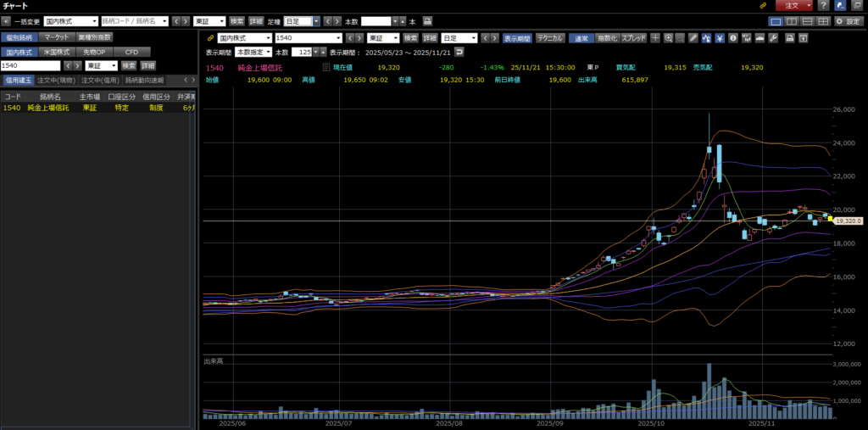Open the 設定 settings button
The width and height of the screenshot is (868, 430).
(x=849, y=20)
